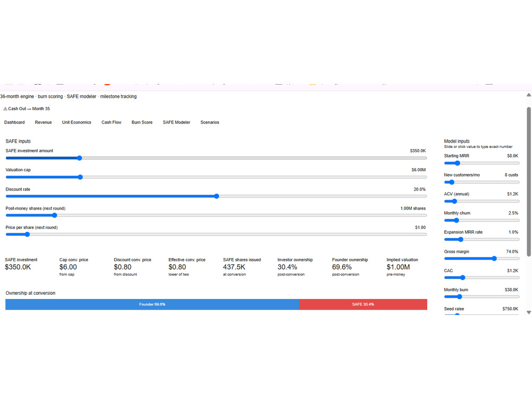Click the $0.80 Discount conv. price metric
Screen dimensions: 532x399
point(122,267)
